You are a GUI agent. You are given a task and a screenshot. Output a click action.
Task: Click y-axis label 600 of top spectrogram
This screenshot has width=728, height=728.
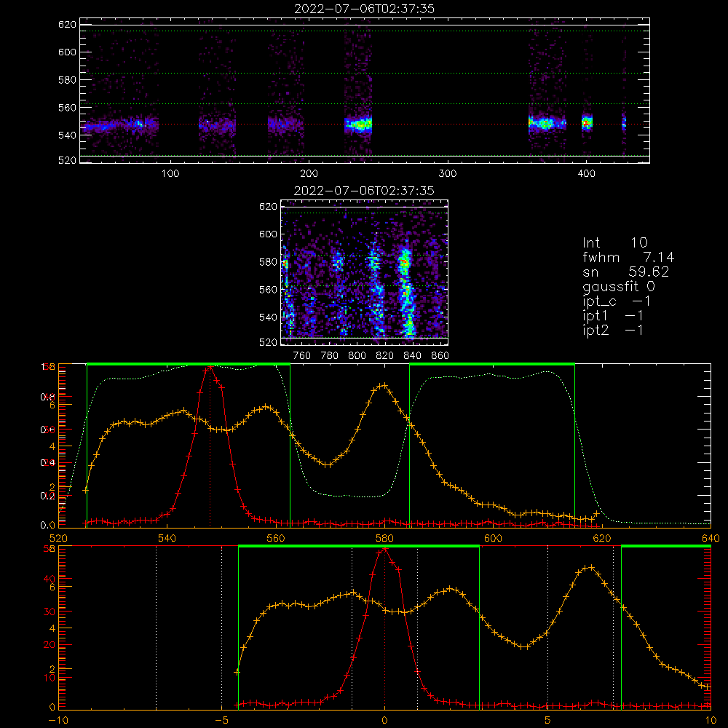(x=67, y=52)
